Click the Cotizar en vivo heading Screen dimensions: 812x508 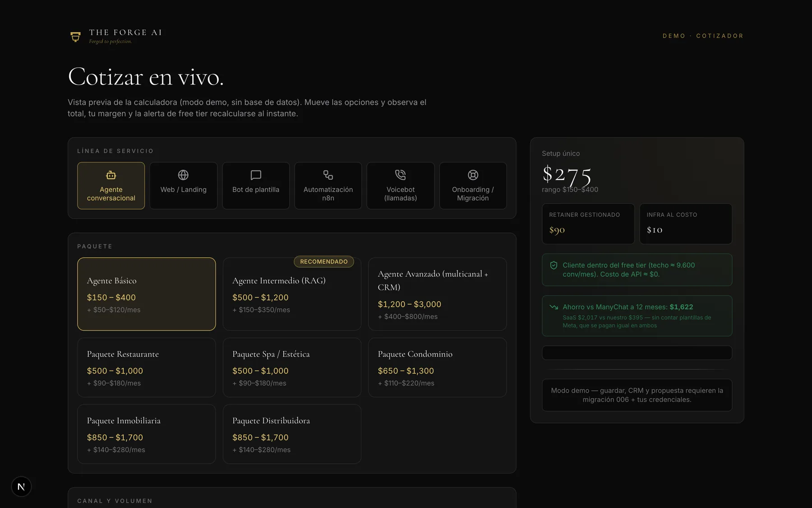pyautogui.click(x=146, y=77)
